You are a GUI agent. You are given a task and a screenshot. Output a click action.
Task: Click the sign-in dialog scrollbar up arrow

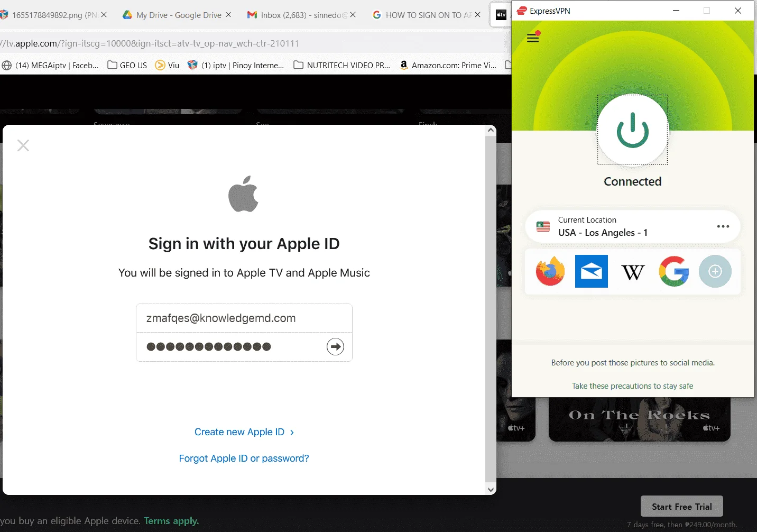click(x=491, y=130)
